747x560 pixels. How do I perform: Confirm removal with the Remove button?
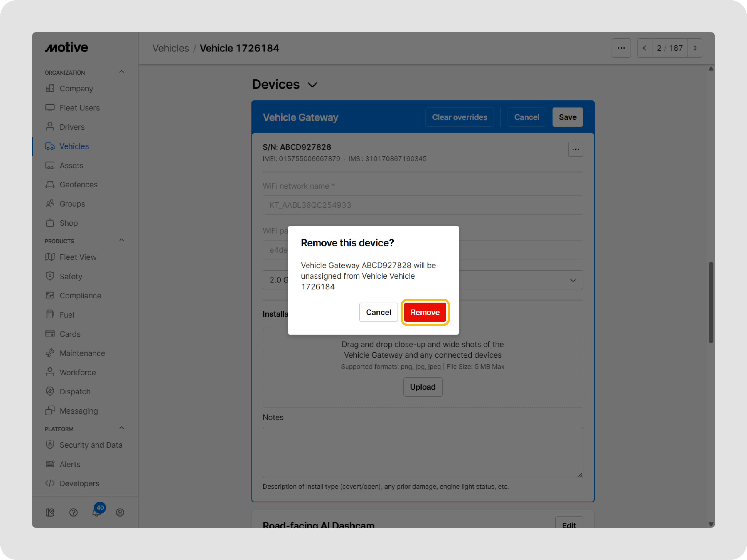coord(425,312)
